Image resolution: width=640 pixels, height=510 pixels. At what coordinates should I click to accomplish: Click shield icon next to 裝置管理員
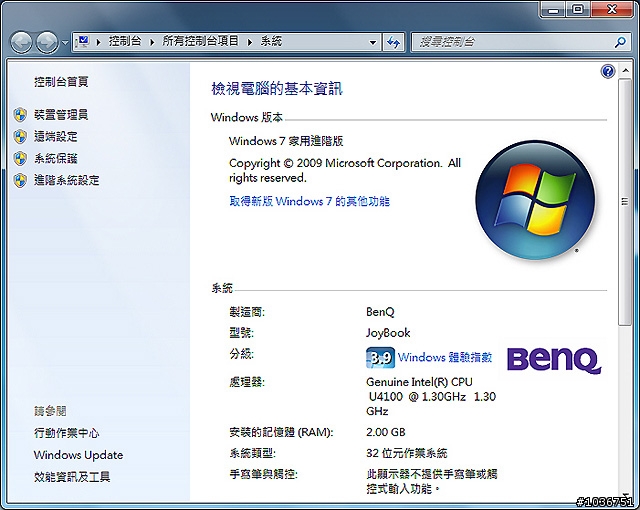[20, 115]
